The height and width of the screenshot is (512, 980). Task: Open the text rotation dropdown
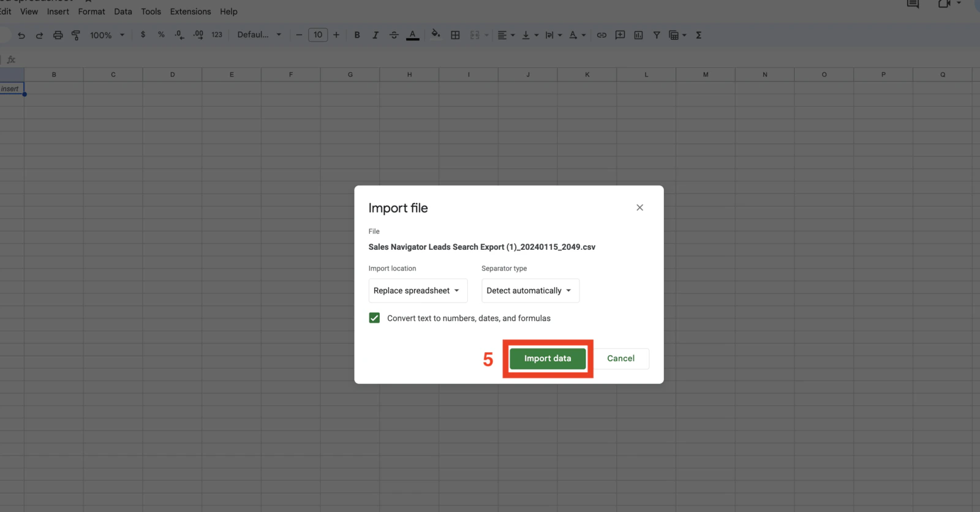coord(577,35)
